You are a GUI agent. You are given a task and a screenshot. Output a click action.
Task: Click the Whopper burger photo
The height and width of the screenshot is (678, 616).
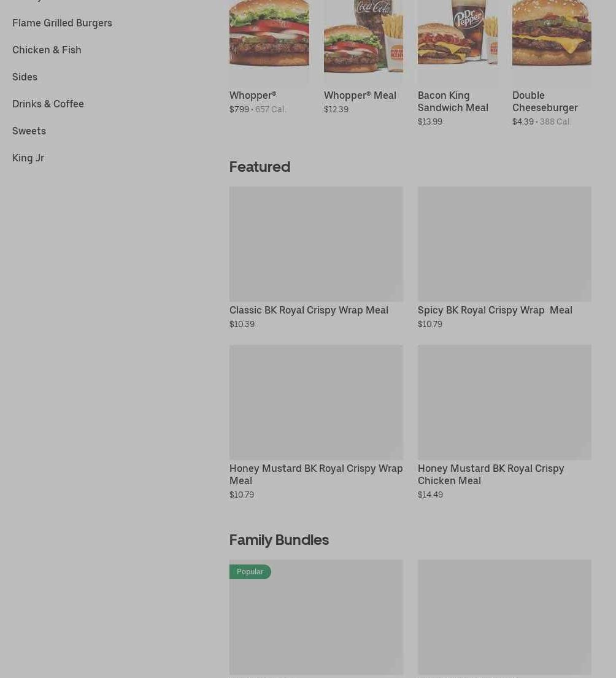coord(269,41)
